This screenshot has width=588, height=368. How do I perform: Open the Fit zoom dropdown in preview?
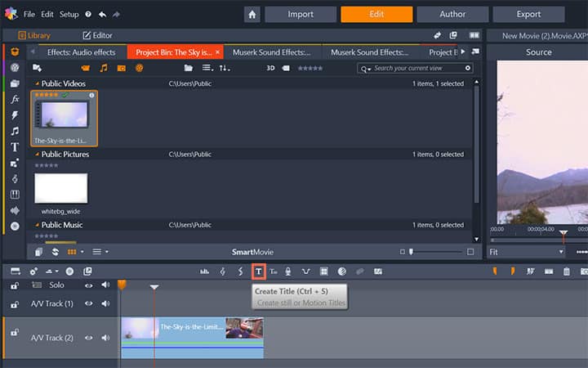(x=527, y=252)
